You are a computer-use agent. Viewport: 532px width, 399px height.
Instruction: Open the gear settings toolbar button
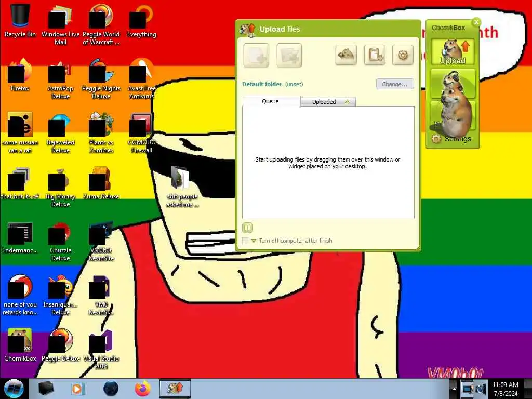click(x=403, y=55)
